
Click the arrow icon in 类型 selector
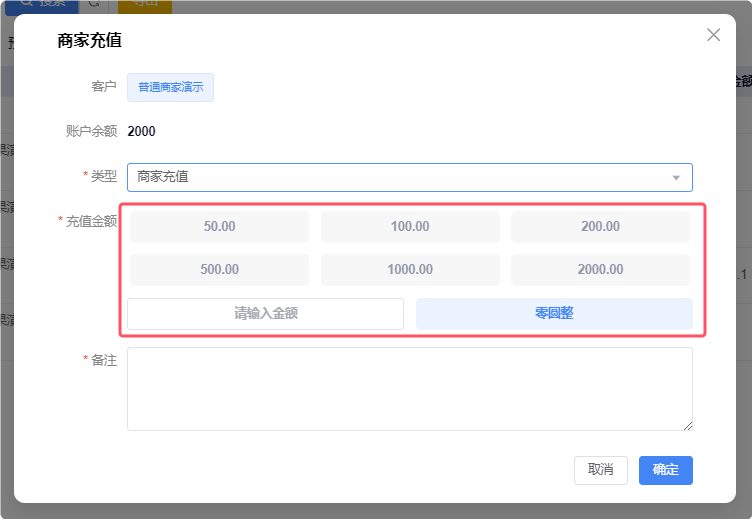[x=676, y=178]
